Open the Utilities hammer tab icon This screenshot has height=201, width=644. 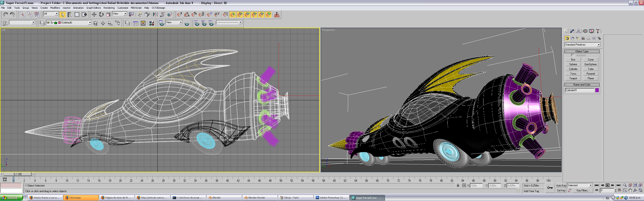pos(598,31)
